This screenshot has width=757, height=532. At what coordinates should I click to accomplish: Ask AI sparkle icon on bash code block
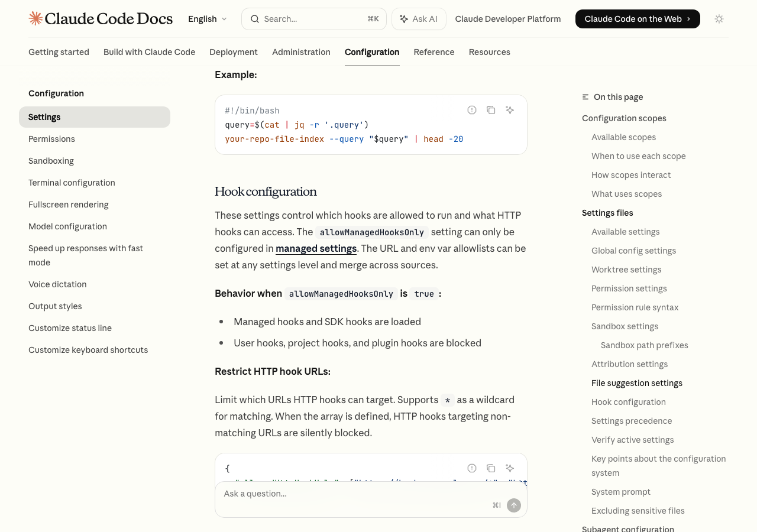click(x=510, y=110)
